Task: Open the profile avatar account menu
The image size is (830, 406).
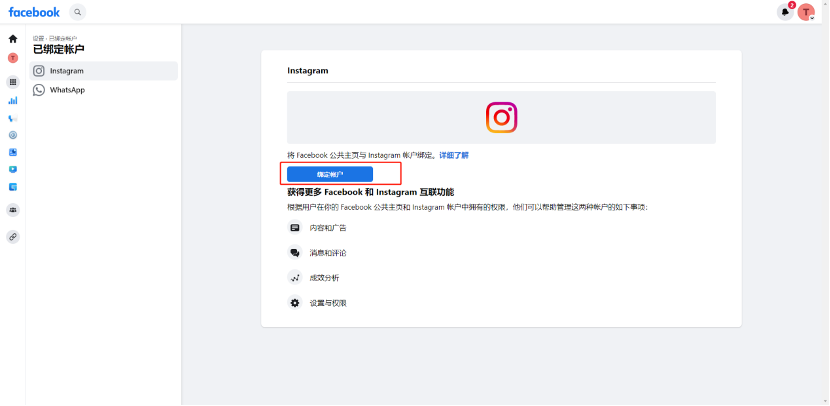Action: (x=806, y=12)
